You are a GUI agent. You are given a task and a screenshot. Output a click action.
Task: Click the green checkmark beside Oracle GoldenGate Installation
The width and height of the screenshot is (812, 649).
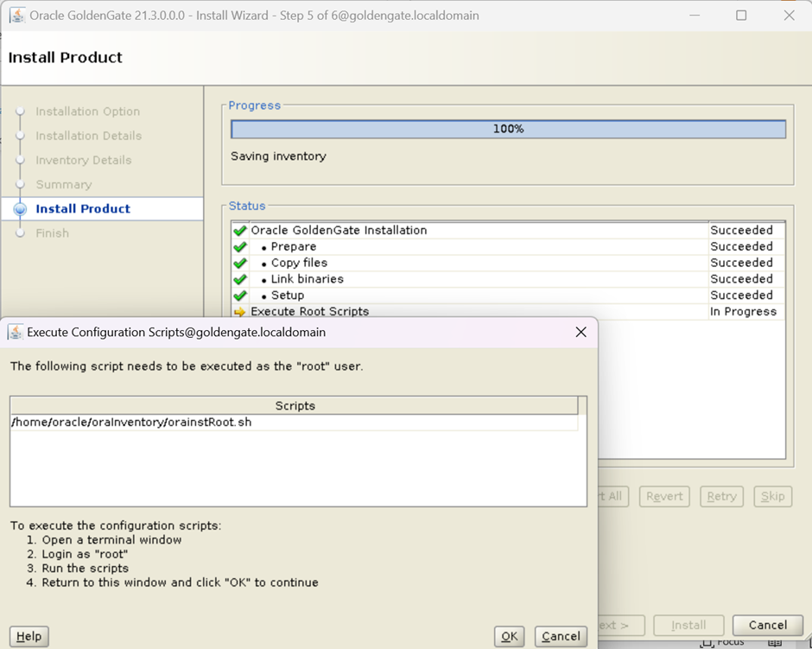coord(240,231)
